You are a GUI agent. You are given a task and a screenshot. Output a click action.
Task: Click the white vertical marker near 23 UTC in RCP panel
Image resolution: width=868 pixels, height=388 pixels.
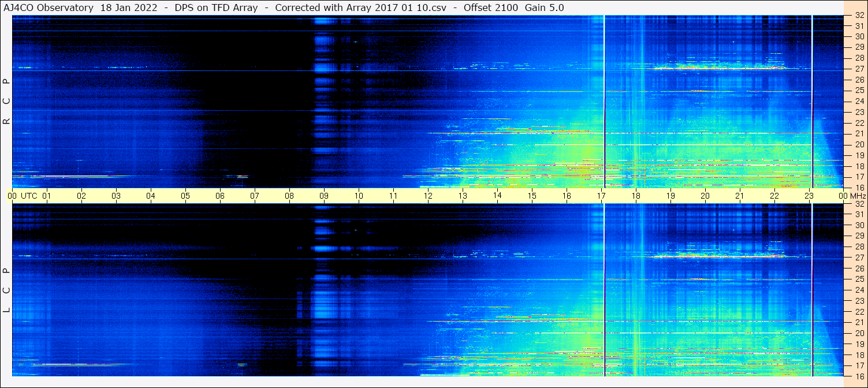click(812, 102)
